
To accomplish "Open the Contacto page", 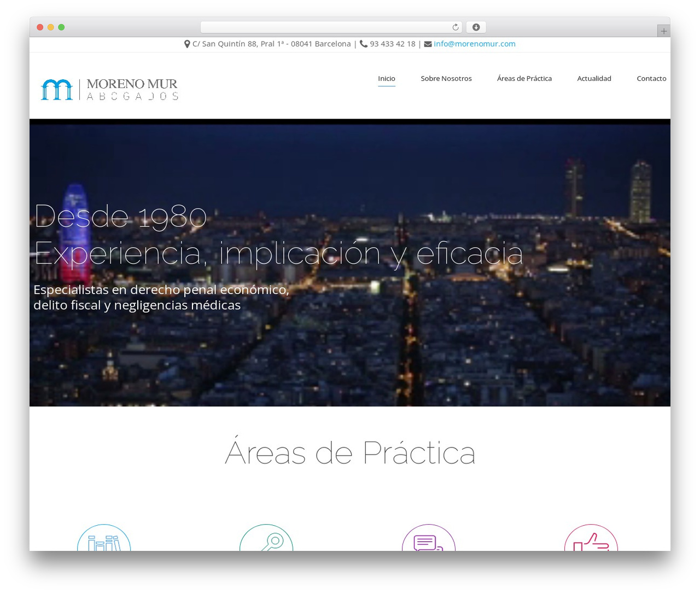I will pyautogui.click(x=651, y=78).
